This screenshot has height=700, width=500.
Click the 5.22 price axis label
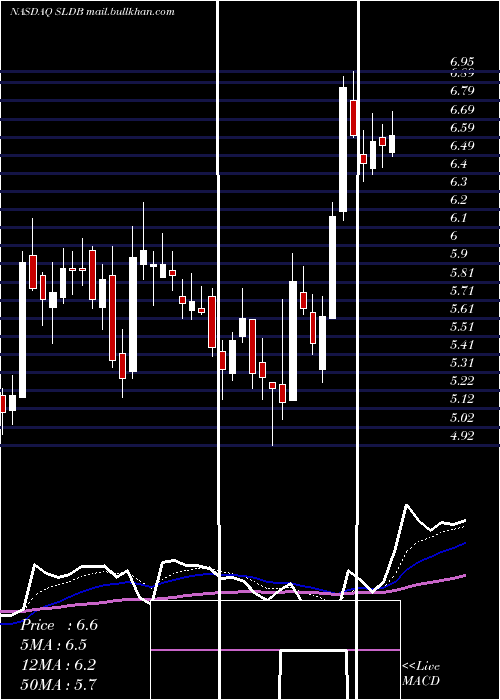click(x=462, y=381)
